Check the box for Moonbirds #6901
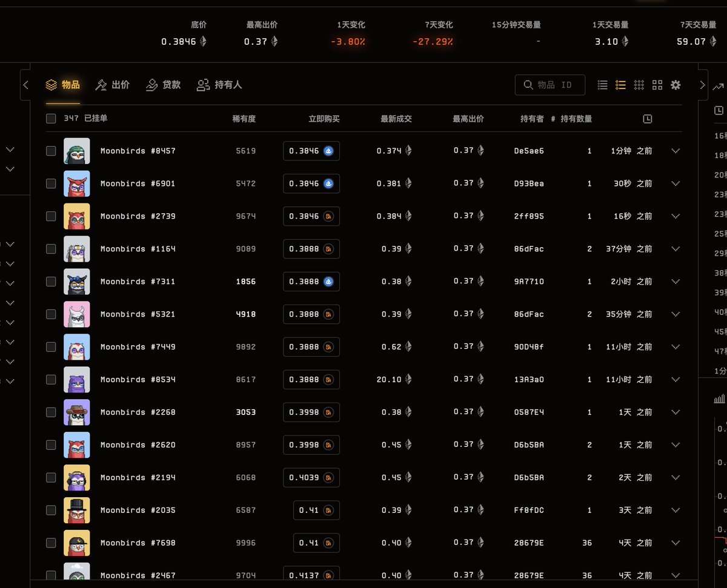Image resolution: width=727 pixels, height=588 pixels. (51, 183)
